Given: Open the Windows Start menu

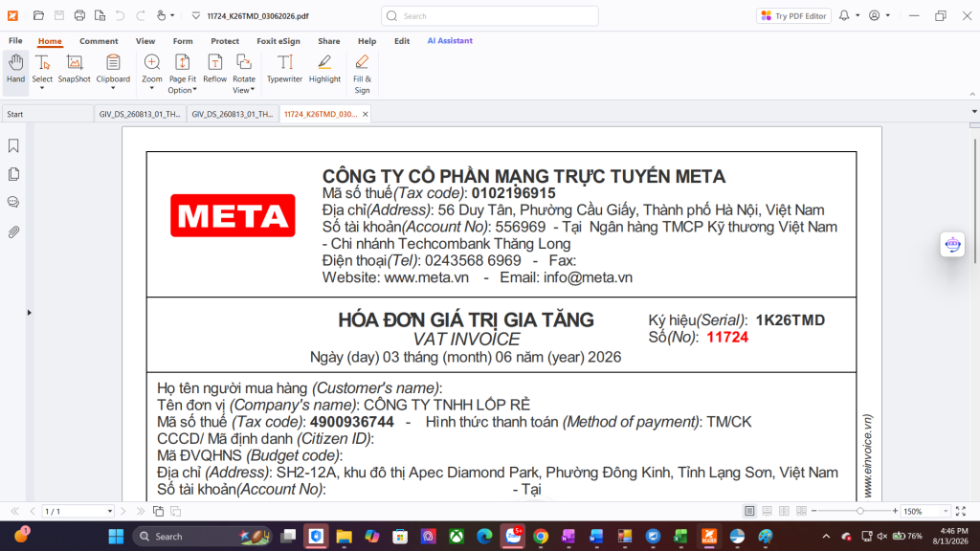Looking at the screenshot, I should [x=116, y=536].
